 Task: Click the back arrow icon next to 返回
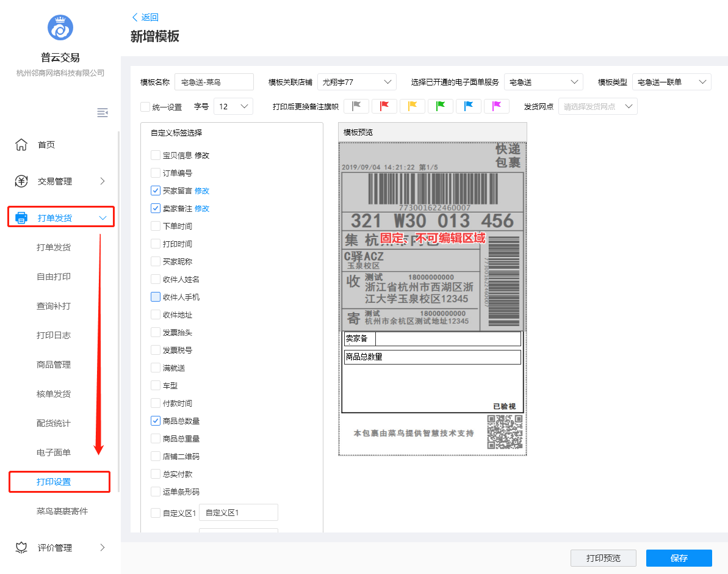click(x=135, y=17)
